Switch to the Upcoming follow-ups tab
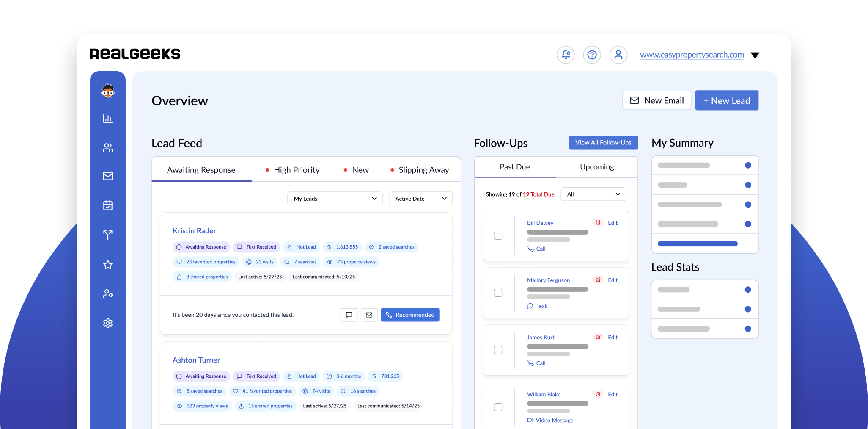 [596, 167]
